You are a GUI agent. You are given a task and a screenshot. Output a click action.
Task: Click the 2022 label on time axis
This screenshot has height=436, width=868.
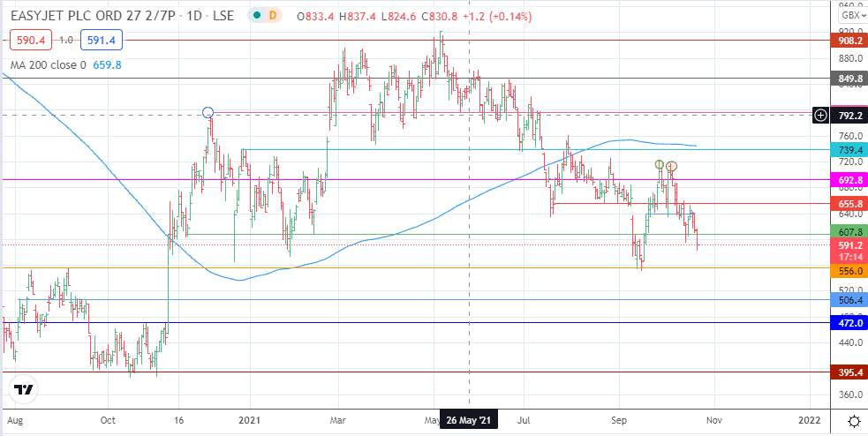(x=810, y=420)
